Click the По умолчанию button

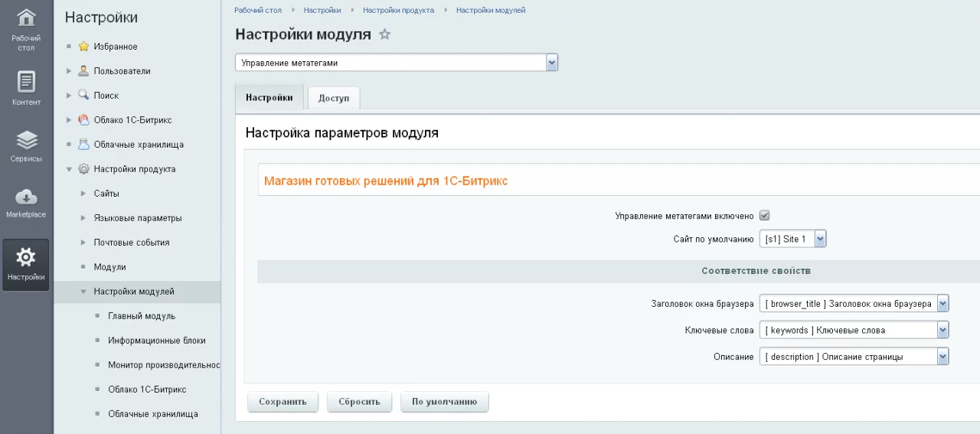tap(444, 402)
